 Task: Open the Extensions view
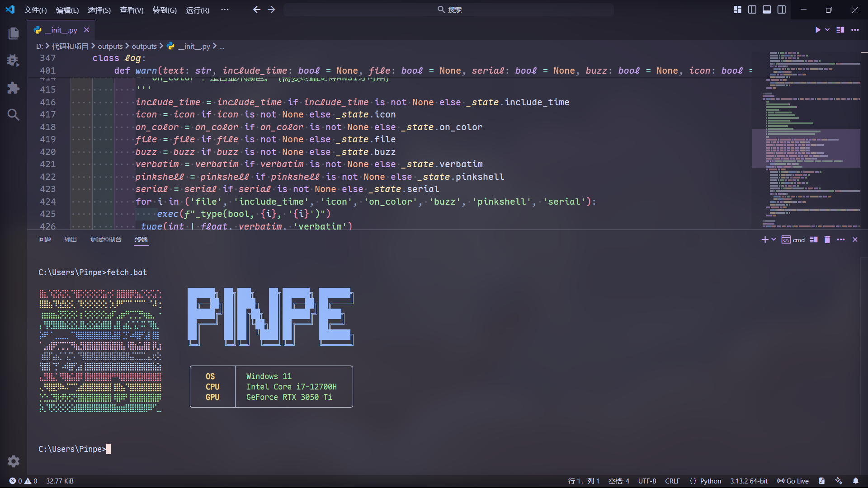click(x=14, y=87)
